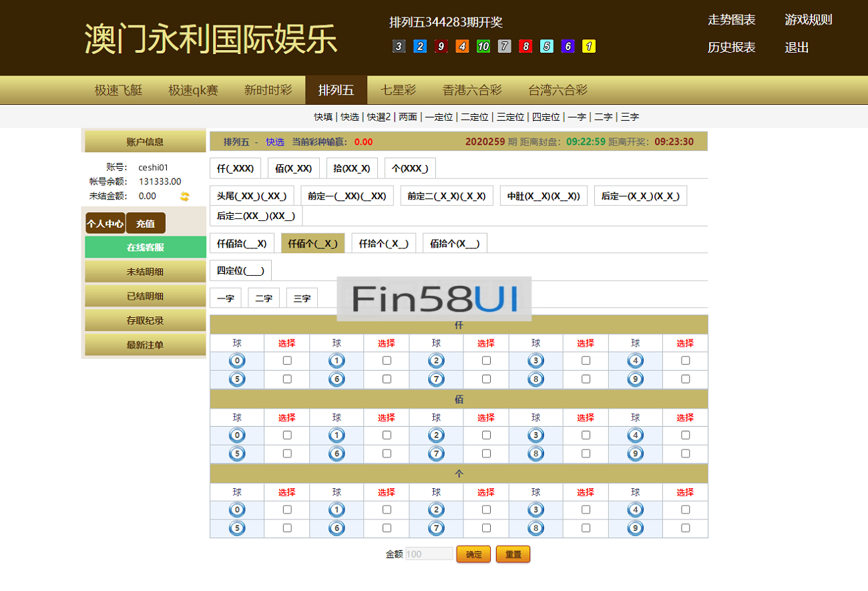This screenshot has height=591, width=868.
Task: Click refresh icon beside 未结金额
Action: pos(185,196)
